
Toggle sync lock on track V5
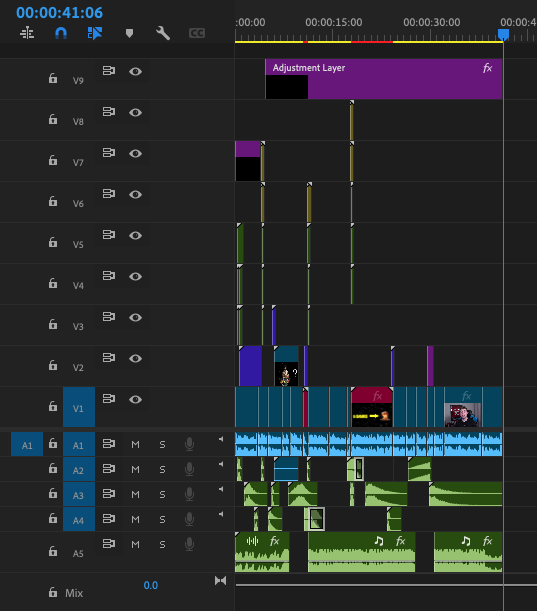click(109, 235)
